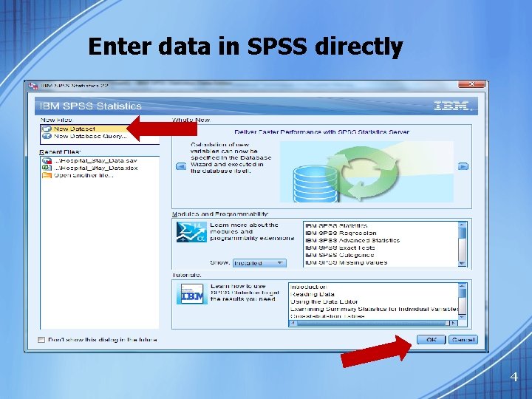Click Deliver Faster Performance headline

point(321,132)
